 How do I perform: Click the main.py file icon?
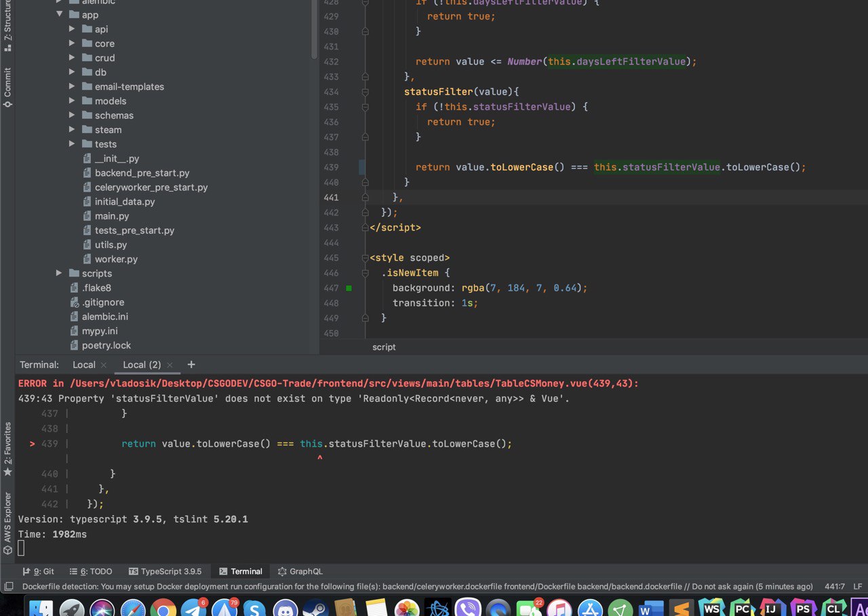click(x=87, y=216)
